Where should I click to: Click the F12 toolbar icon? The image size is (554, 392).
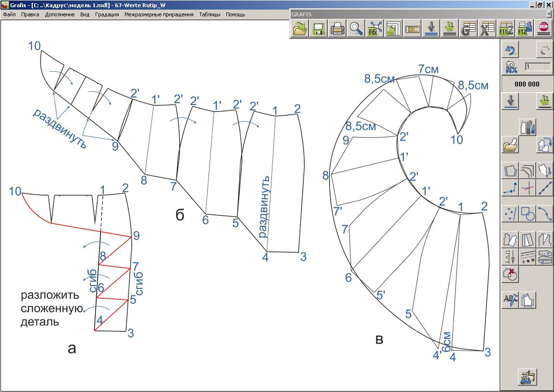[x=525, y=29]
